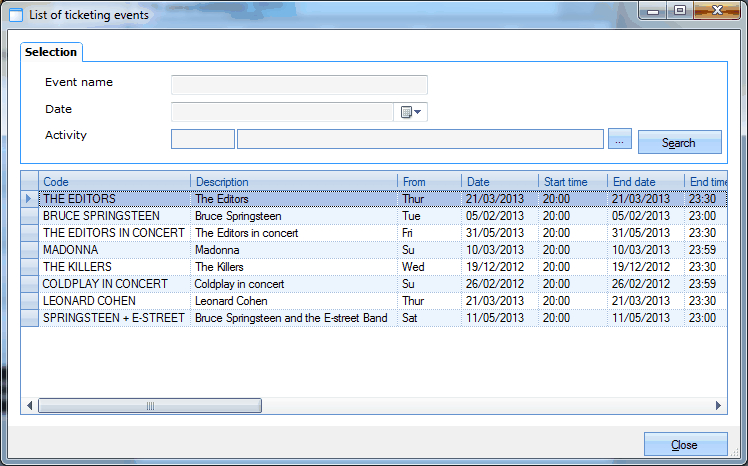
Task: Click 'The Editors' description cell
Action: coord(294,199)
